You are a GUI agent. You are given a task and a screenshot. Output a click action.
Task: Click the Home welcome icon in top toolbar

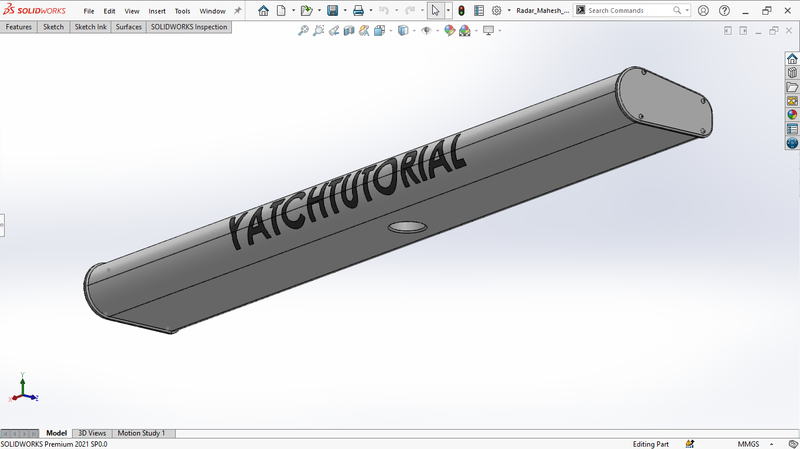point(263,10)
